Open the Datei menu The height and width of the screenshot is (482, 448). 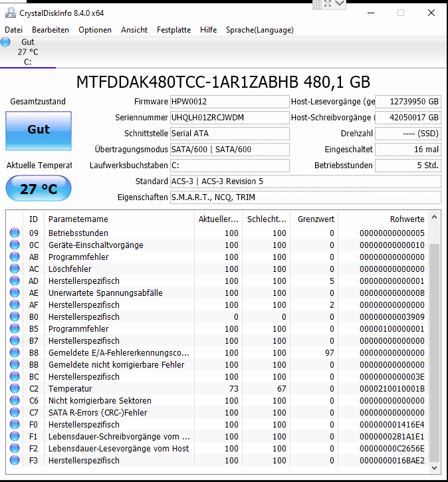tap(13, 30)
